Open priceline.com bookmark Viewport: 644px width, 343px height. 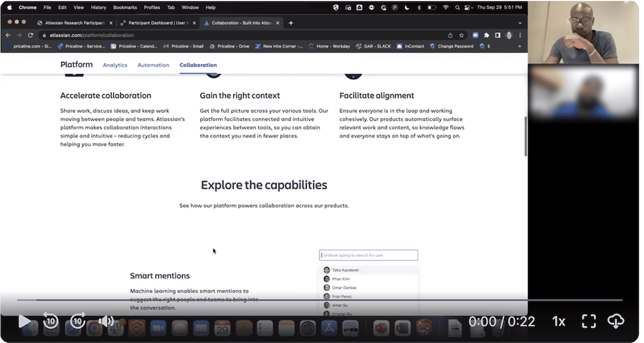point(29,46)
